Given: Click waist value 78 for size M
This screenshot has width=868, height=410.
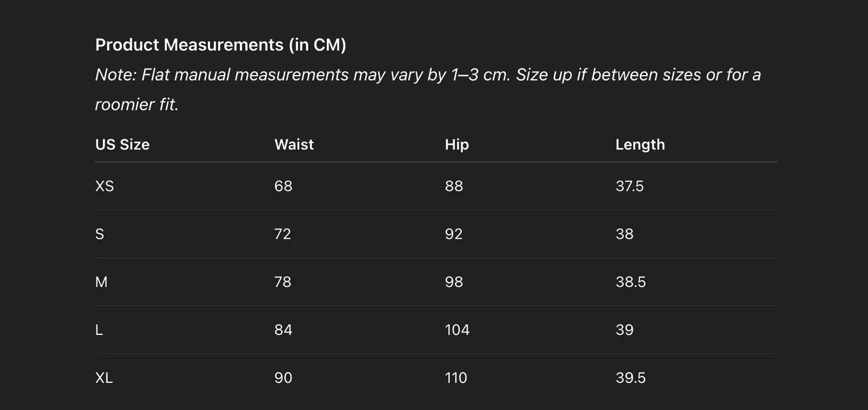Looking at the screenshot, I should pos(282,282).
